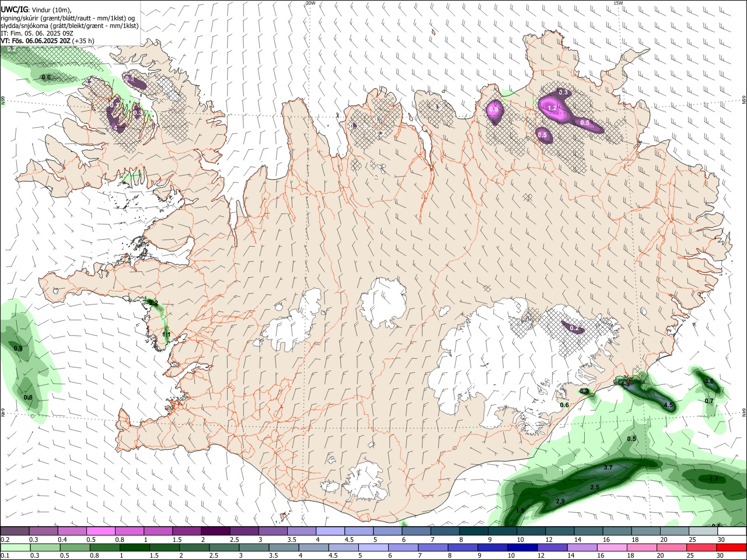Screen dimensions: 747x560
Task: Pick the lower legend swatch labeled 4.5
Action: (x=344, y=548)
